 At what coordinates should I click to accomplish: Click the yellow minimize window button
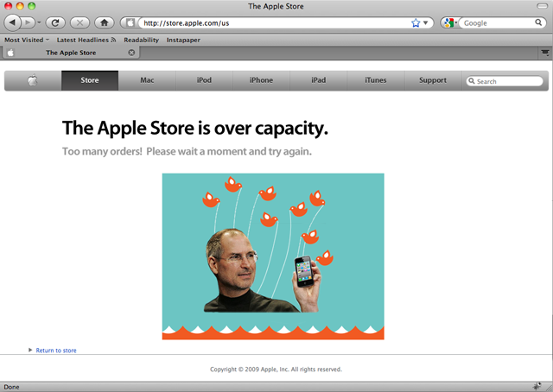pyautogui.click(x=20, y=6)
